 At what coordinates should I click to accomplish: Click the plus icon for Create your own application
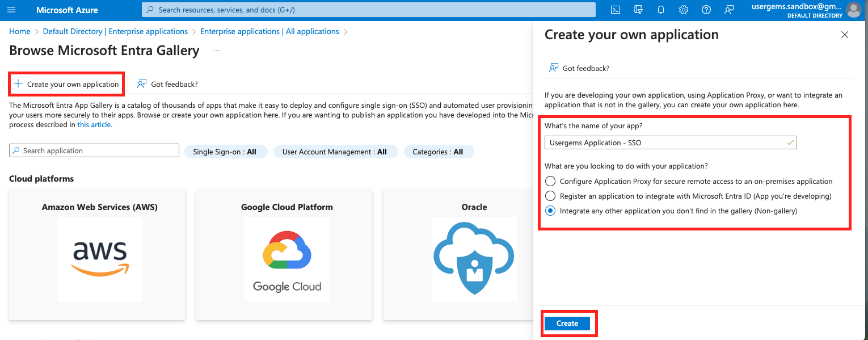click(x=18, y=84)
